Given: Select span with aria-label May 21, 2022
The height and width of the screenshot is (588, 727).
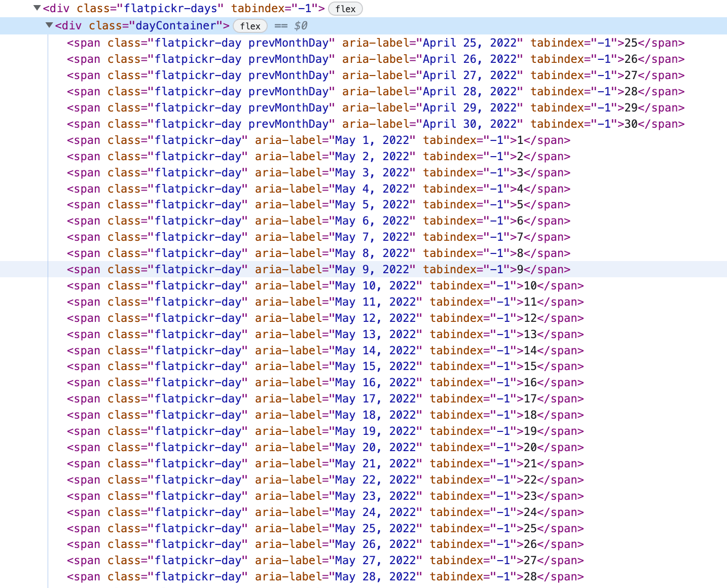Looking at the screenshot, I should (x=325, y=464).
